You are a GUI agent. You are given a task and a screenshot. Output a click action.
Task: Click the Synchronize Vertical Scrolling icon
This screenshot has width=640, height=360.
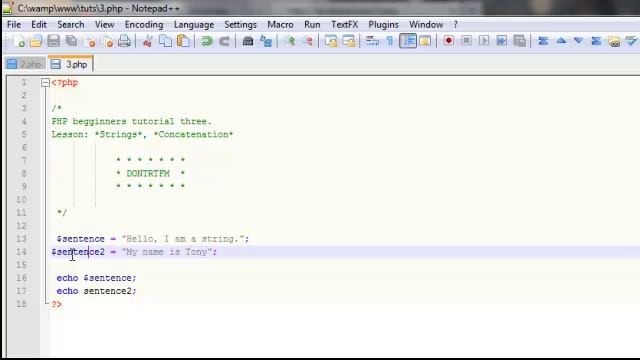click(331, 41)
